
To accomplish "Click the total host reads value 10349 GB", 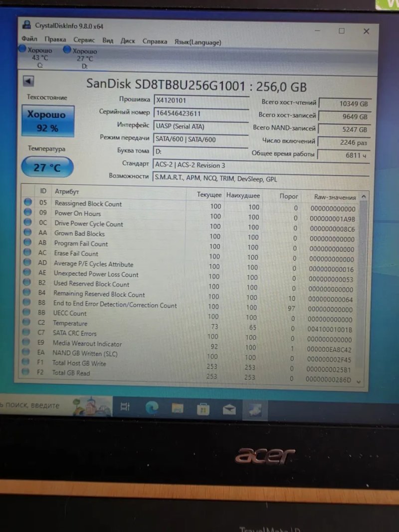I will point(345,104).
